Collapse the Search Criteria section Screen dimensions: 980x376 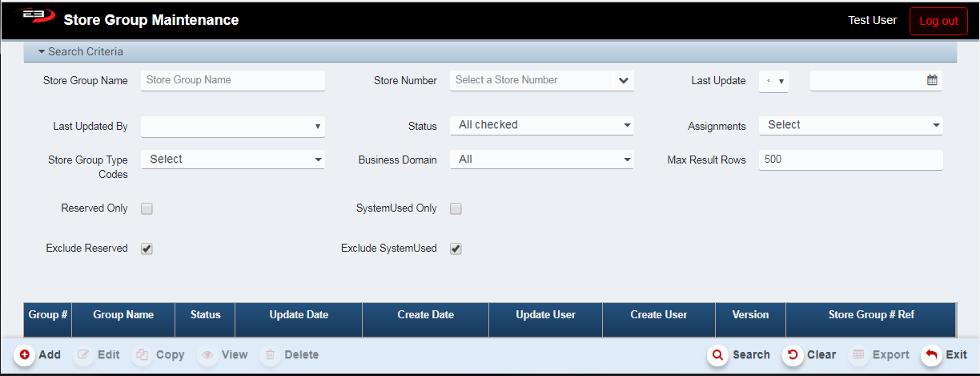(x=42, y=51)
